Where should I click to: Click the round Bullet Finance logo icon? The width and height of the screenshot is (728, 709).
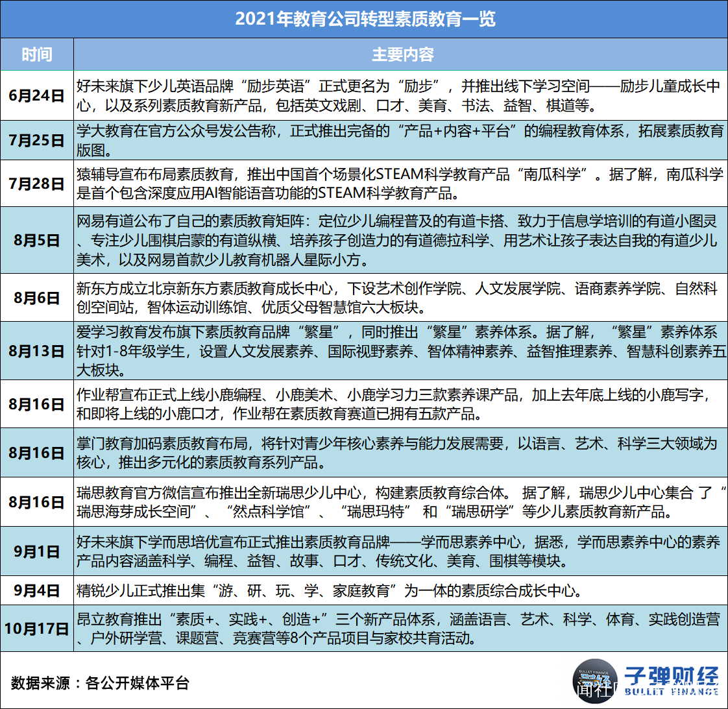coord(595,681)
